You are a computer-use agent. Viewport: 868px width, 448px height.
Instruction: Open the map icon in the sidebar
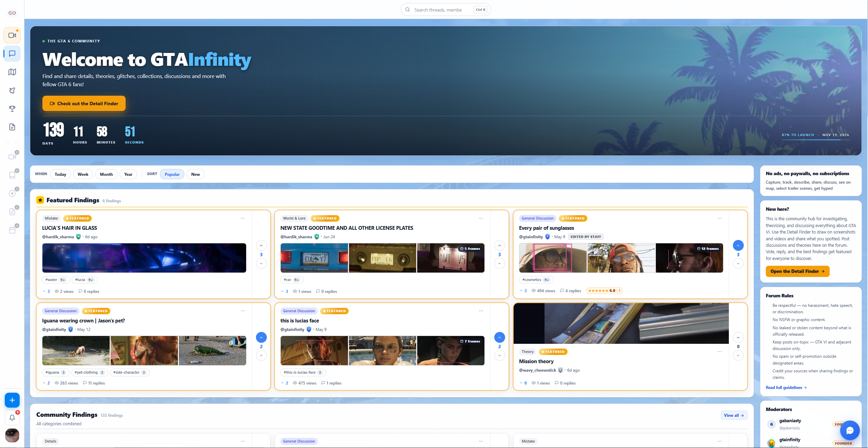pos(12,72)
